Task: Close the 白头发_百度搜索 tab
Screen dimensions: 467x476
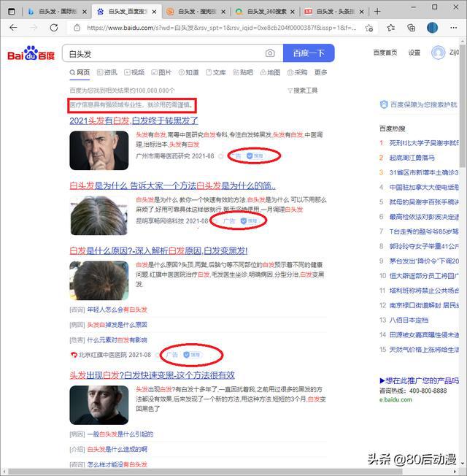Action: [x=154, y=12]
